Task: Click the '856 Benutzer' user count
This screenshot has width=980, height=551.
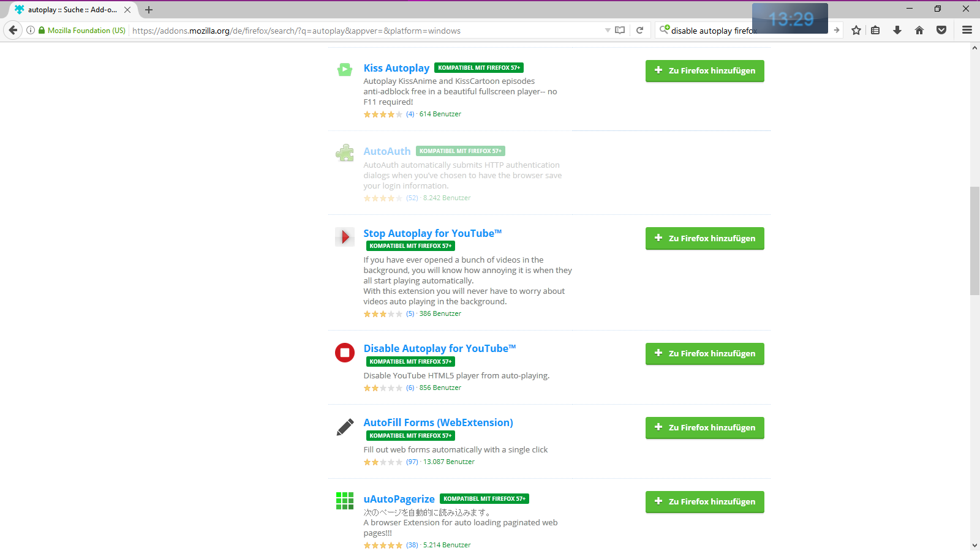Action: (440, 388)
